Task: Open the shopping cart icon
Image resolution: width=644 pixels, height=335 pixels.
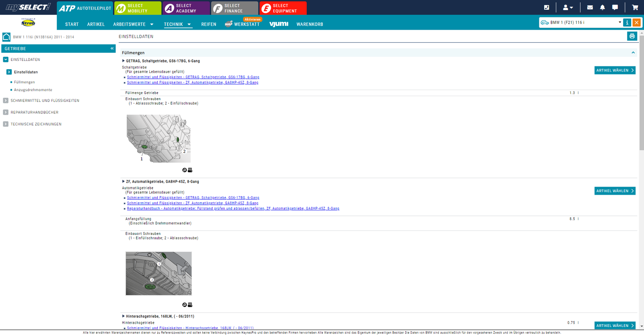Action: 635,7
